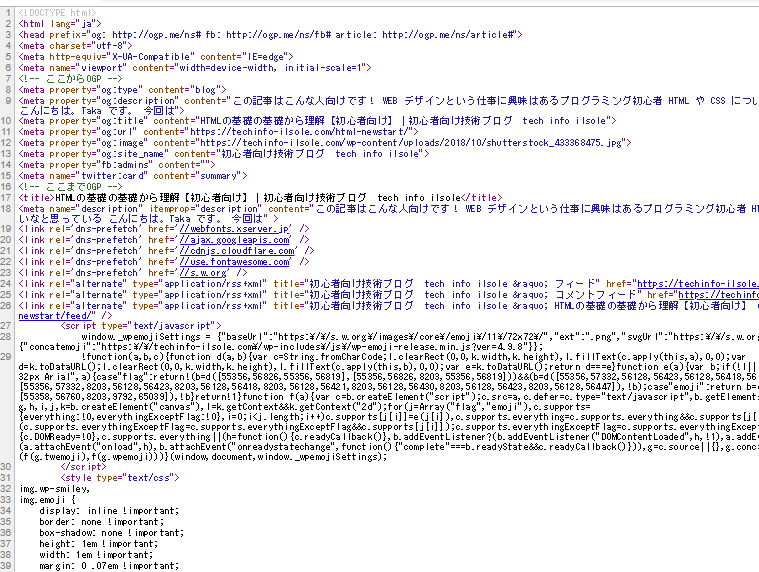Open the //ajax.googleapis.com link
The height and width of the screenshot is (572, 759).
235,240
